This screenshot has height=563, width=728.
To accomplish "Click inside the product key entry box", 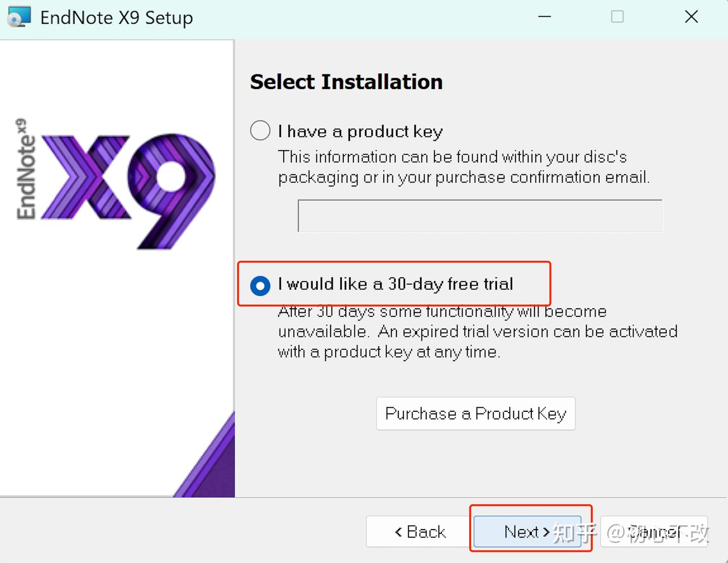I will pyautogui.click(x=479, y=216).
